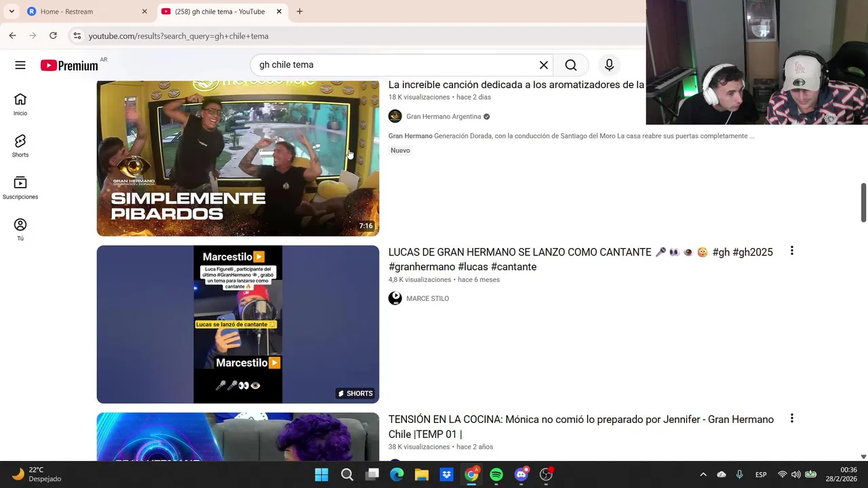868x488 pixels.
Task: Go back using browser back arrow
Action: (x=12, y=36)
